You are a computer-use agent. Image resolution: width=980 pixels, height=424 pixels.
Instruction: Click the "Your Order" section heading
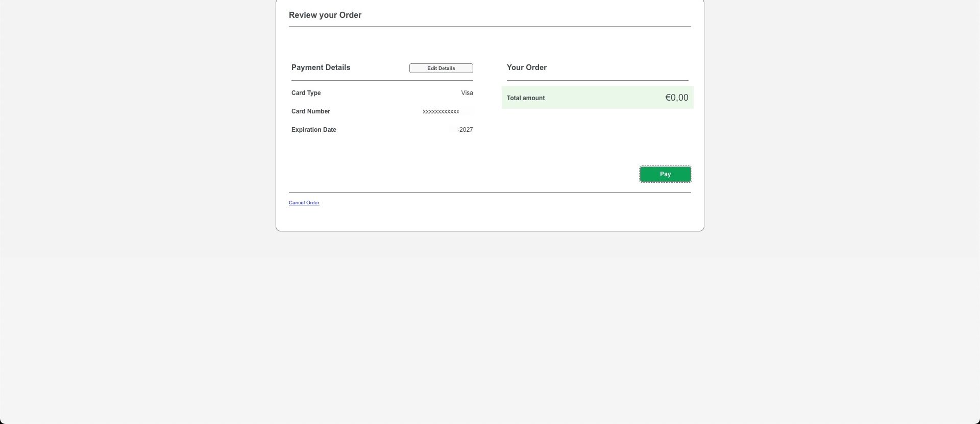tap(526, 67)
